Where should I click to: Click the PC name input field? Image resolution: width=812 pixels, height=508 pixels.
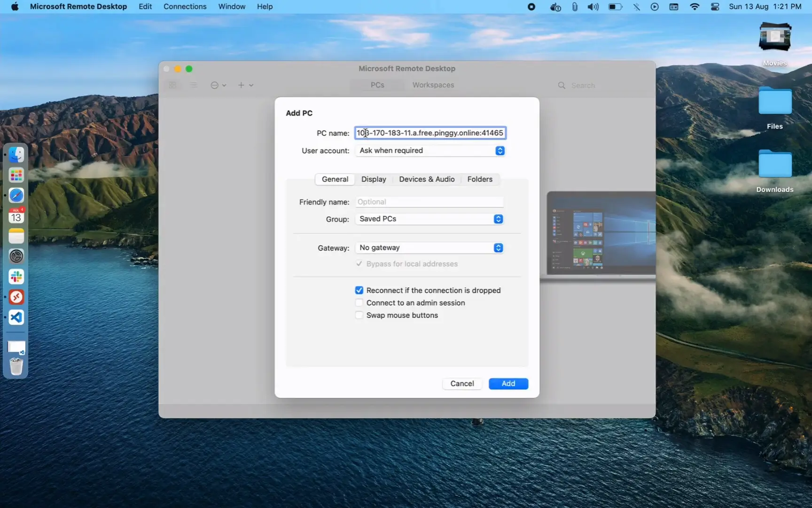(430, 133)
